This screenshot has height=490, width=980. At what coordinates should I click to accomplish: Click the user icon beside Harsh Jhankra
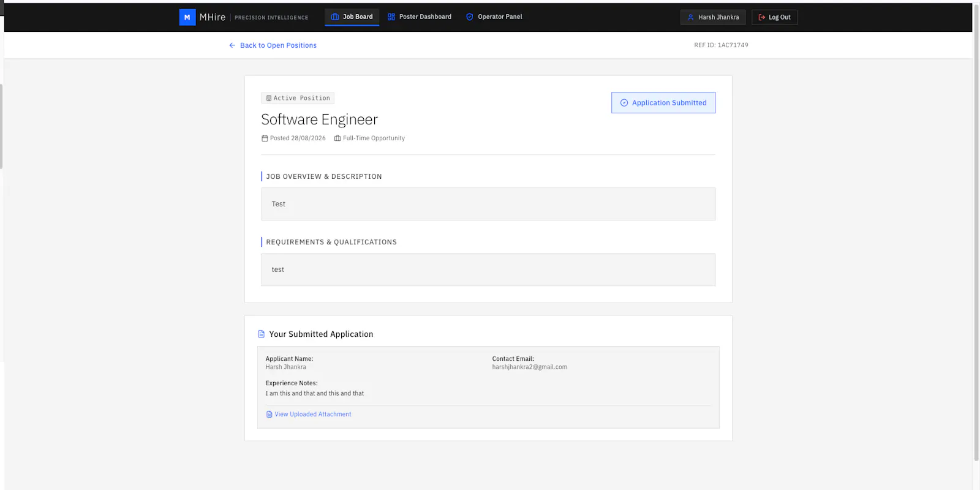pos(691,17)
